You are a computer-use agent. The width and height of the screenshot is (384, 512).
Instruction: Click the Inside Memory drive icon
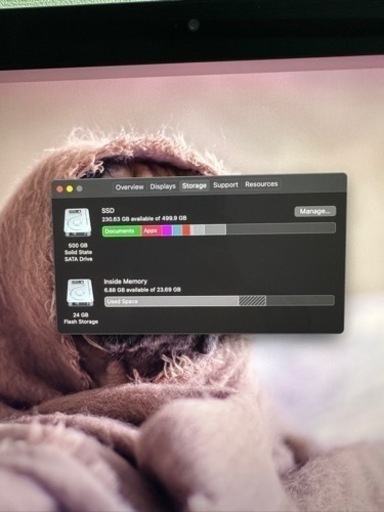(x=79, y=293)
